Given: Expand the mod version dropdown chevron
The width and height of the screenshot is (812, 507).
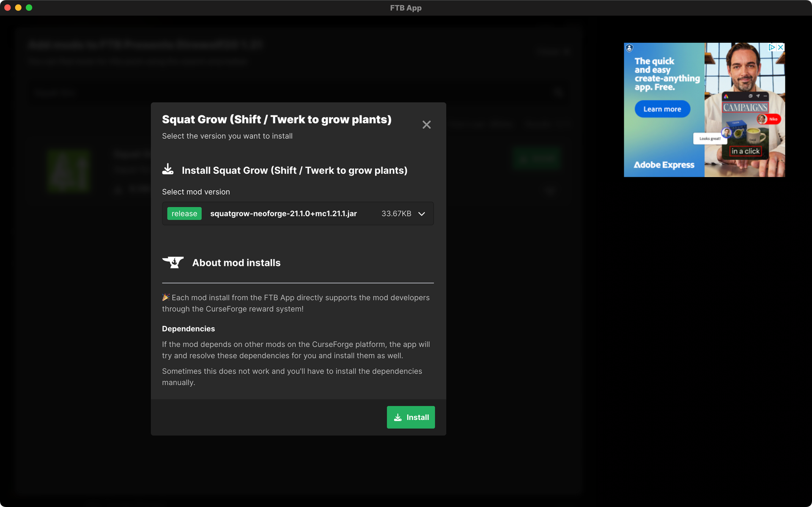Looking at the screenshot, I should tap(422, 214).
